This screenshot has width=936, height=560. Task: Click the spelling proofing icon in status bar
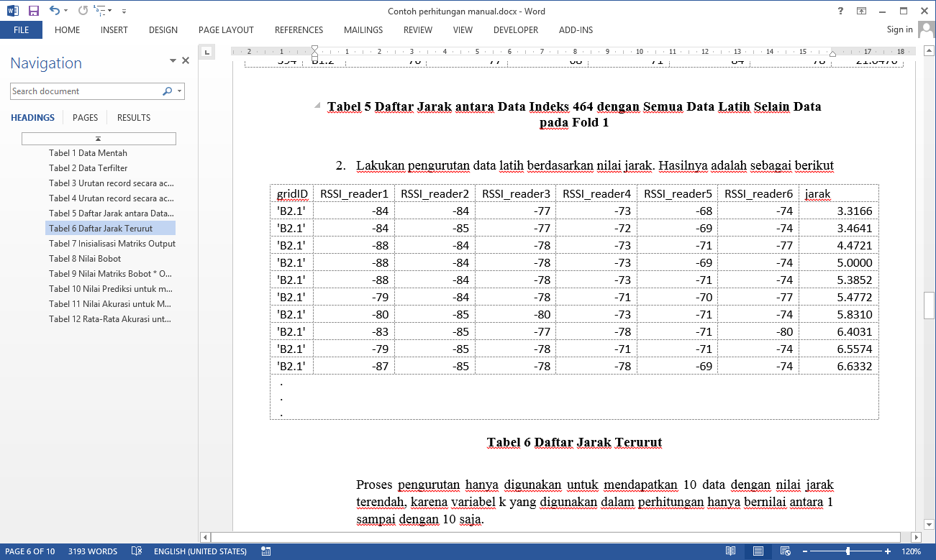tap(137, 551)
